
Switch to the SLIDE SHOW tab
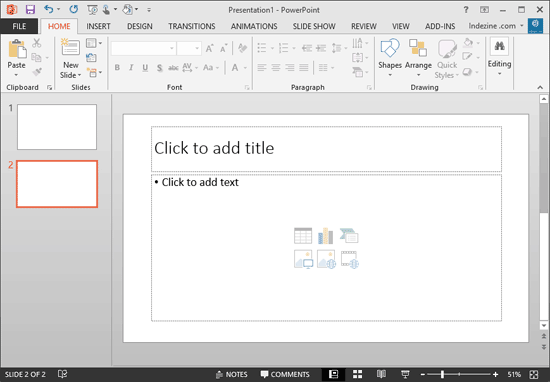(x=314, y=26)
